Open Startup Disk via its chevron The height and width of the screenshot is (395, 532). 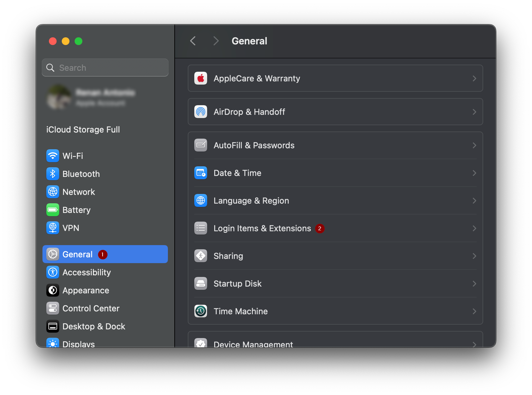pos(474,284)
